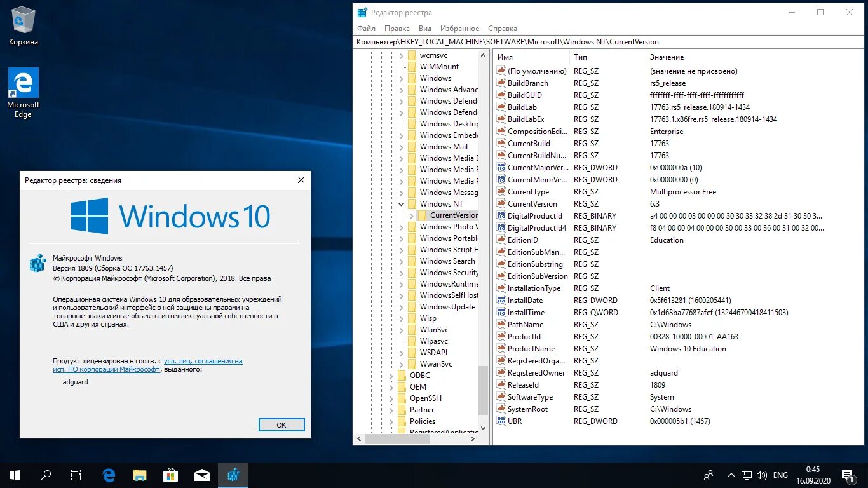Select the ProductName string icon
The height and width of the screenshot is (488, 868).
501,349
